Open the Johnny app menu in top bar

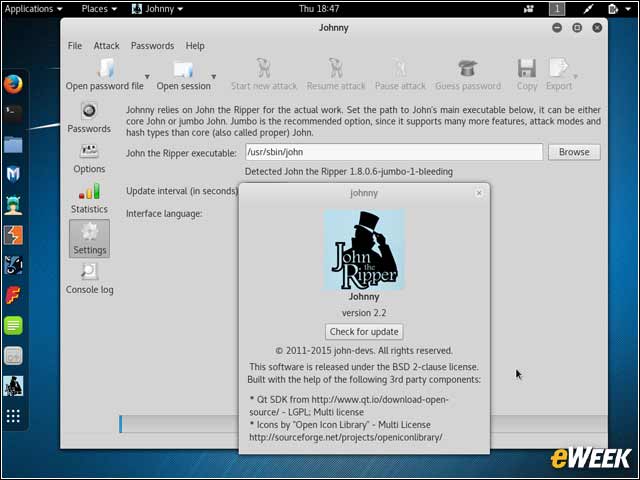[158, 9]
